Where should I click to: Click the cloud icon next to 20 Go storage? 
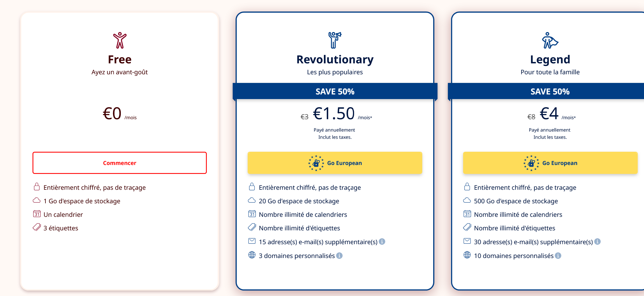252,200
